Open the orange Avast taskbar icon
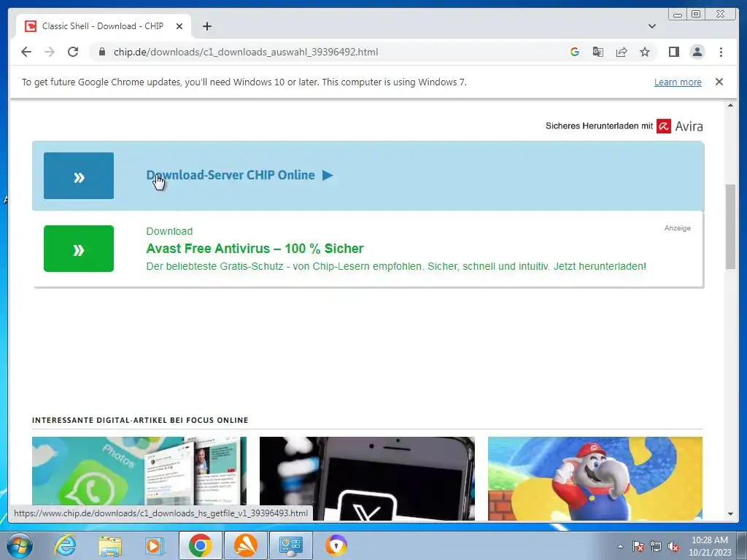 point(245,545)
